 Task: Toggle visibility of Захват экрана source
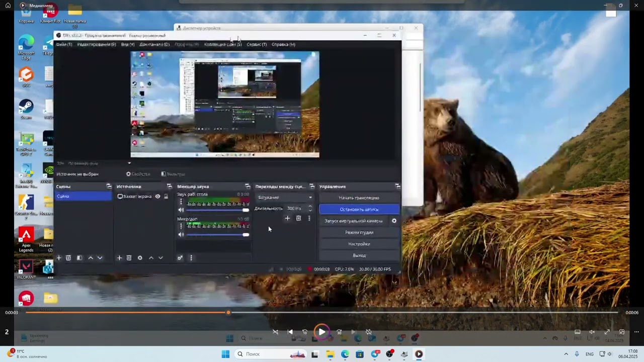point(157,197)
